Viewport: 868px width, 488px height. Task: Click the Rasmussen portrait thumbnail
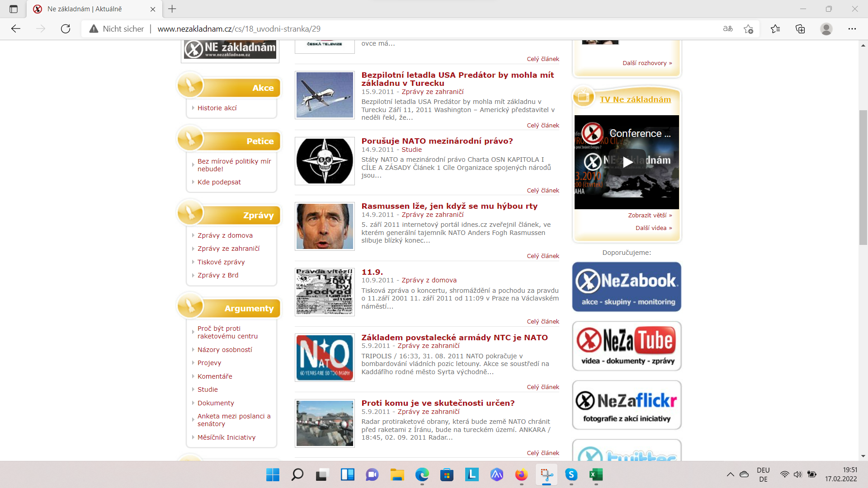[325, 226]
